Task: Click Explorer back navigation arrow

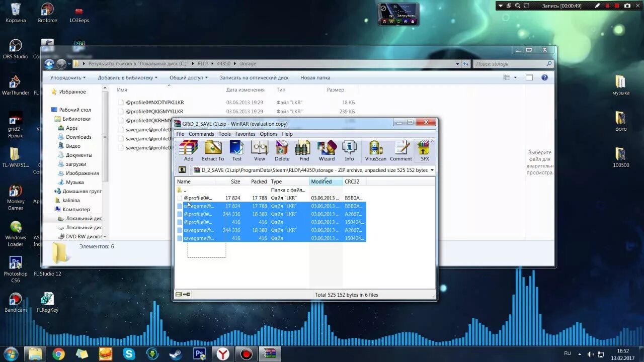Action: [x=49, y=64]
